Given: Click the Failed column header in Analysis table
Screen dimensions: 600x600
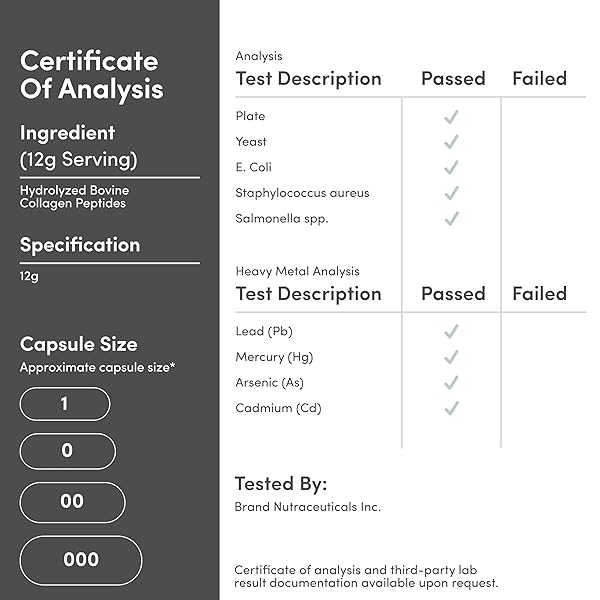Looking at the screenshot, I should (540, 79).
